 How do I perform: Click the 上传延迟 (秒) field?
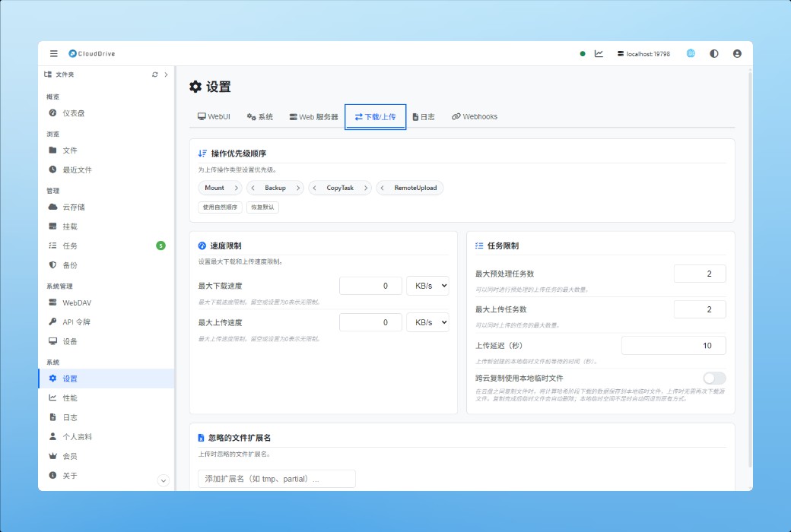tap(673, 346)
